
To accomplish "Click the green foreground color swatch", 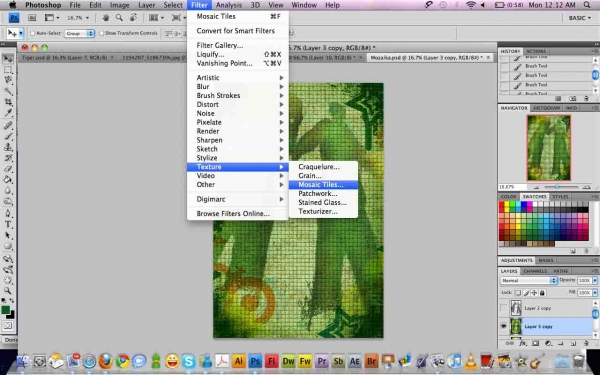I will point(5,310).
